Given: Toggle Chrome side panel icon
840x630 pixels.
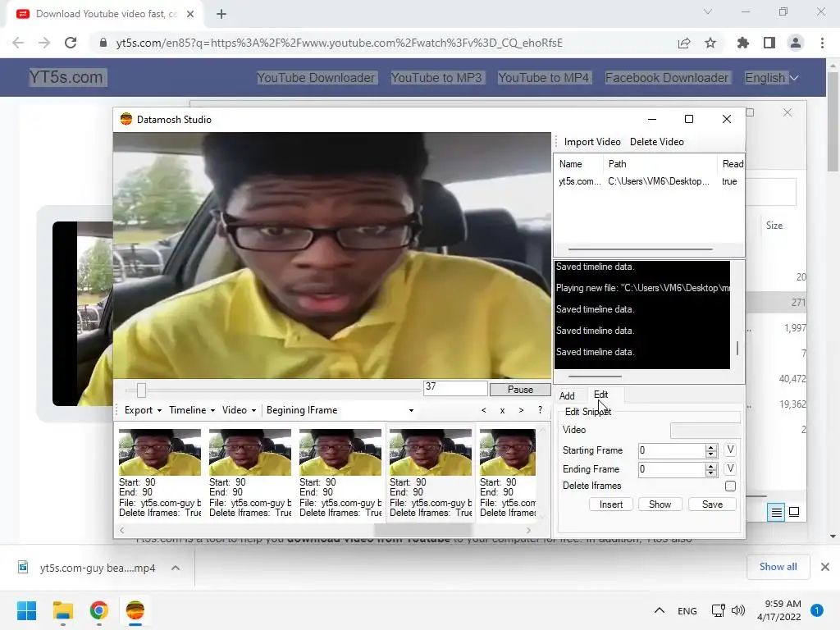Looking at the screenshot, I should 769,43.
